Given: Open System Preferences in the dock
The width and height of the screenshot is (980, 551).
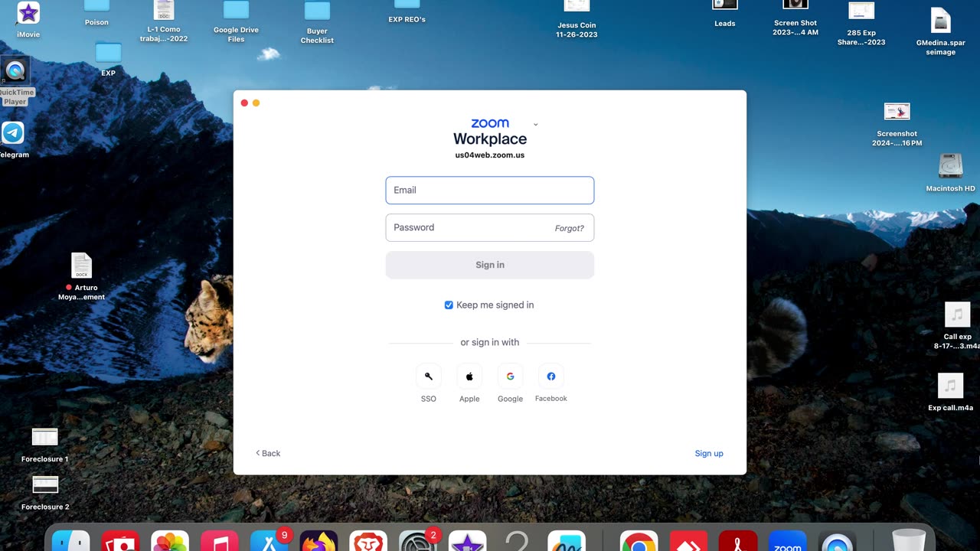Looking at the screenshot, I should (x=418, y=541).
